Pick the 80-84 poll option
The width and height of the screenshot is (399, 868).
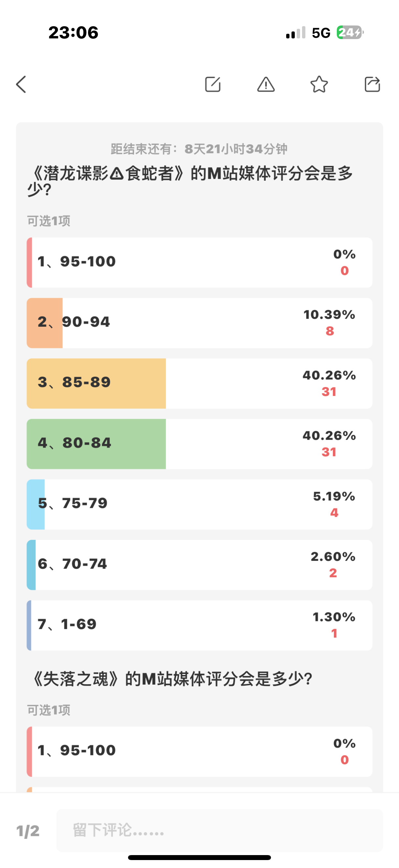(199, 444)
